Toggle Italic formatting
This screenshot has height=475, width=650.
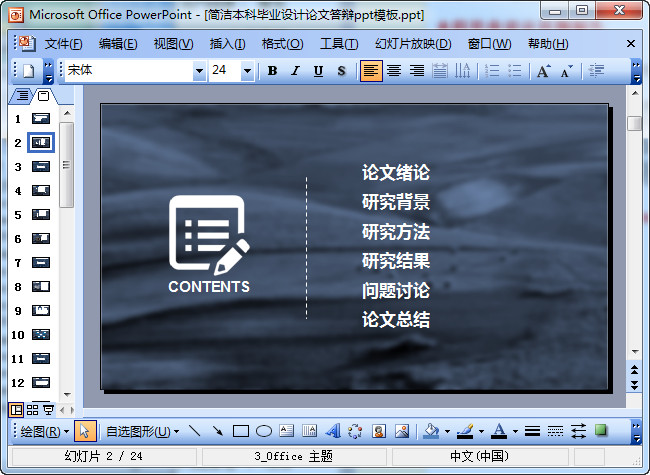click(x=295, y=71)
